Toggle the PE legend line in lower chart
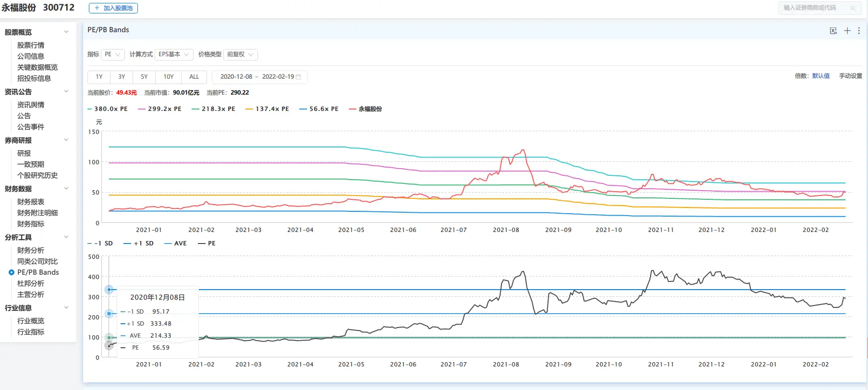 (x=207, y=244)
